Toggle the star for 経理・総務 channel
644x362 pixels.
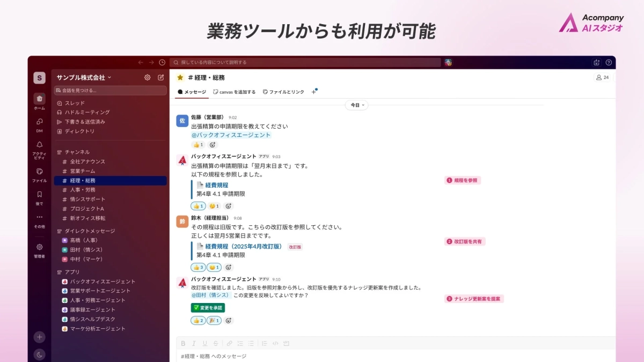tap(180, 78)
